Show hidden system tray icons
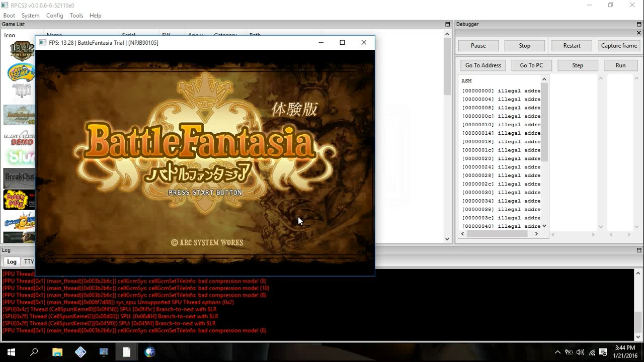The width and height of the screenshot is (644, 362). point(557,352)
